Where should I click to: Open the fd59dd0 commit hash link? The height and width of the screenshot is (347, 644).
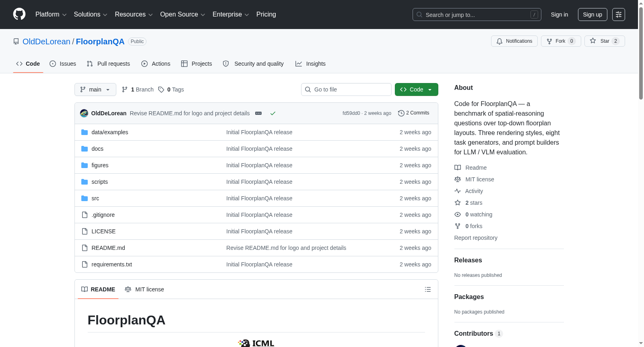[351, 113]
